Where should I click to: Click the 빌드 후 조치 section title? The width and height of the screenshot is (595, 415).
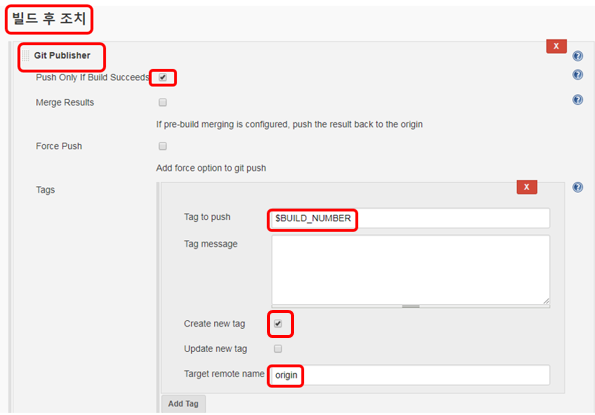point(49,18)
